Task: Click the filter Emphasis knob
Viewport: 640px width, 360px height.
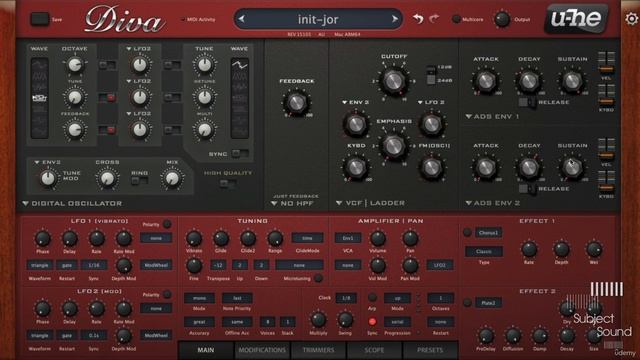Action: click(393, 146)
